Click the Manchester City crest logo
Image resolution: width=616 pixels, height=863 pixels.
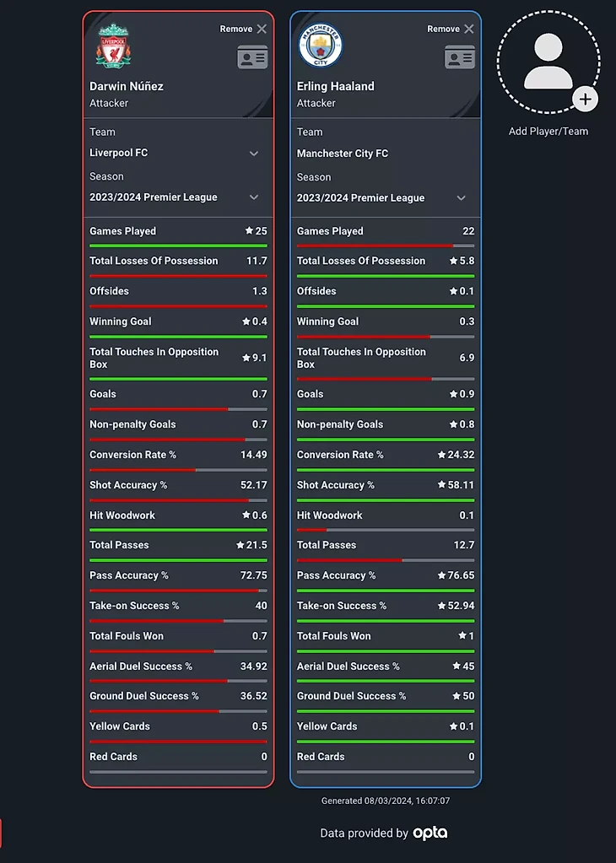point(321,46)
